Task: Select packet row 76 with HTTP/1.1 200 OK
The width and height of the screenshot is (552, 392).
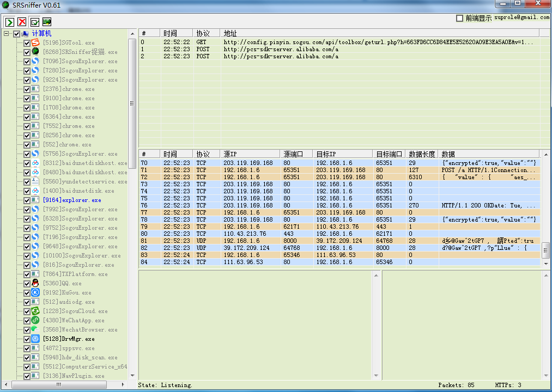Action: 339,205
